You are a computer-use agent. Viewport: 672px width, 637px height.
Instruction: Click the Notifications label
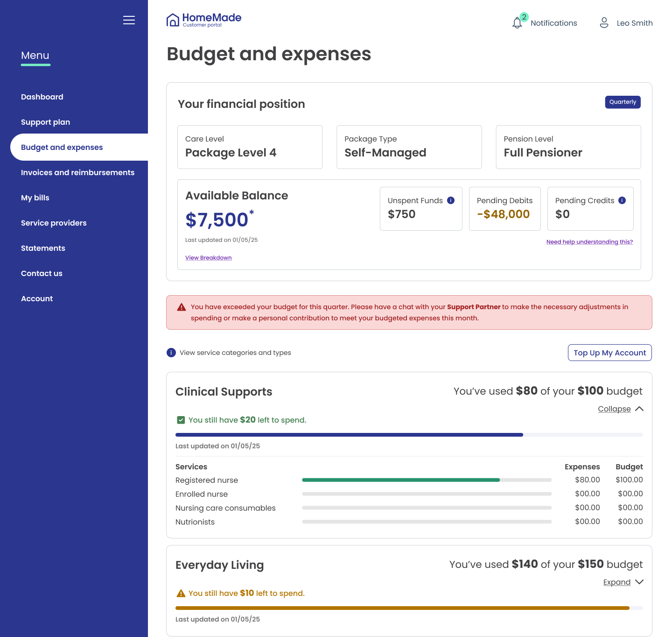click(x=553, y=23)
